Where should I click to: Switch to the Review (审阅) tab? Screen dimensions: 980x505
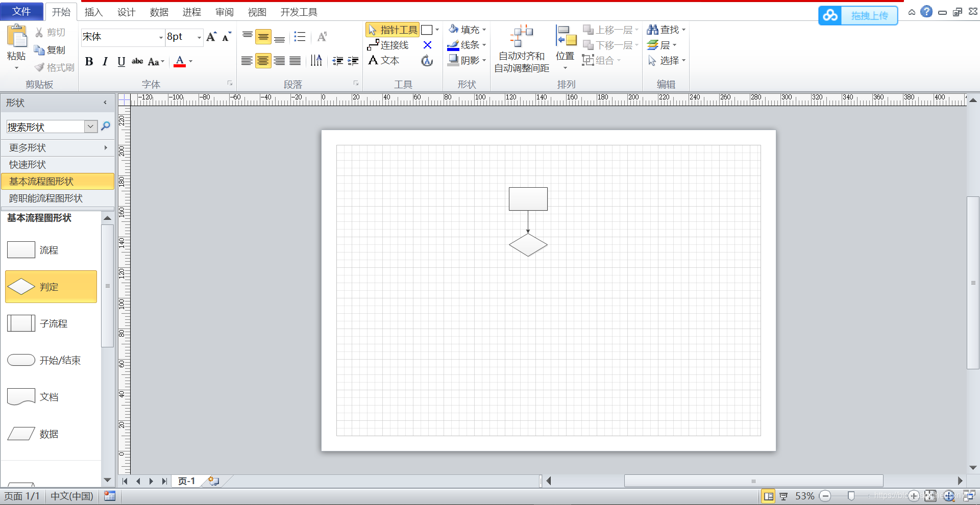[x=224, y=12]
